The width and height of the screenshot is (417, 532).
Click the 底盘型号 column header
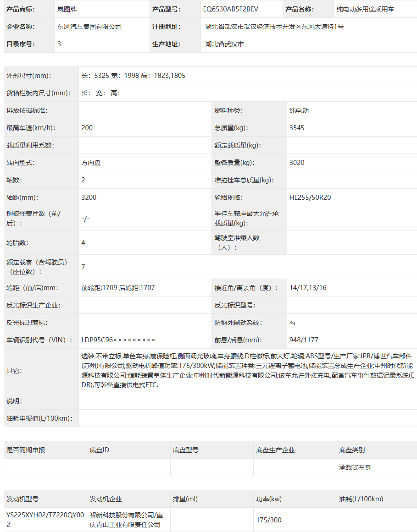click(185, 450)
